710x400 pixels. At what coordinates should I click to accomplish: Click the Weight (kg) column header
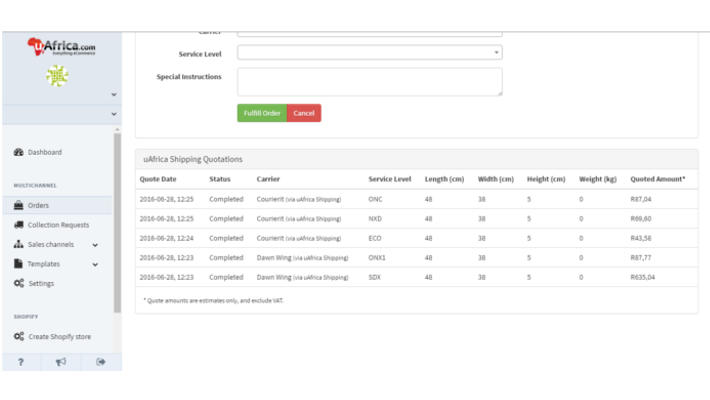tap(598, 179)
